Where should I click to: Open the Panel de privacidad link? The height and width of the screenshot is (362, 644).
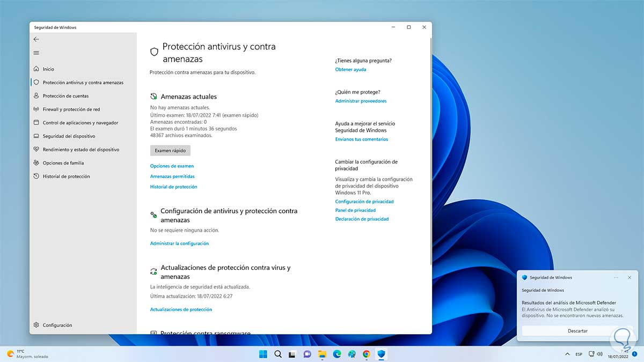[355, 210]
